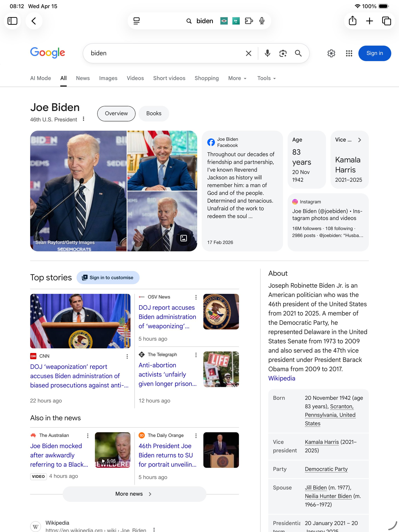
Task: Open the OSV News DOJ report headline
Action: click(x=167, y=317)
